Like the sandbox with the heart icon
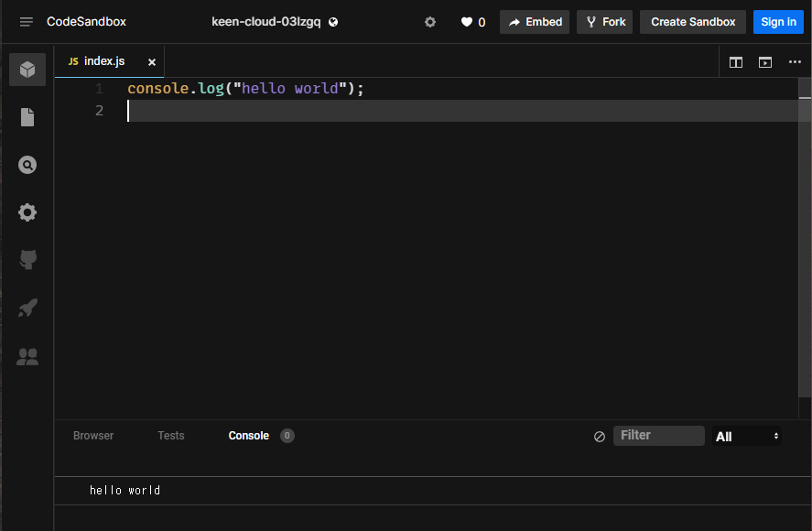 [467, 22]
